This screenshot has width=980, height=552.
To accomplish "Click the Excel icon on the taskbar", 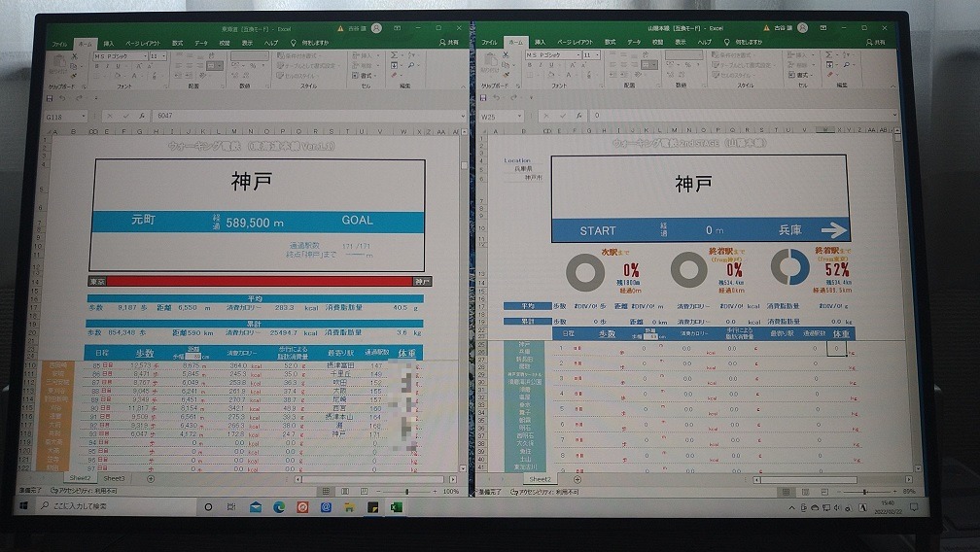I will point(397,507).
